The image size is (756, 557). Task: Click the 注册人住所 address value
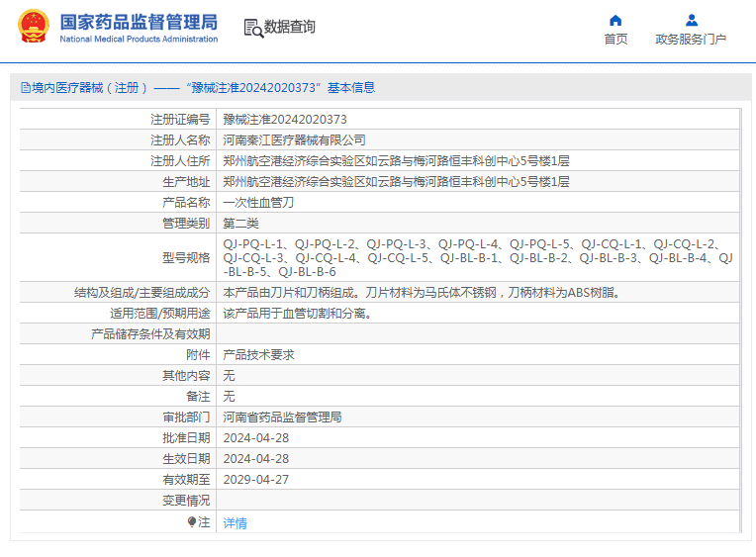[x=396, y=160]
